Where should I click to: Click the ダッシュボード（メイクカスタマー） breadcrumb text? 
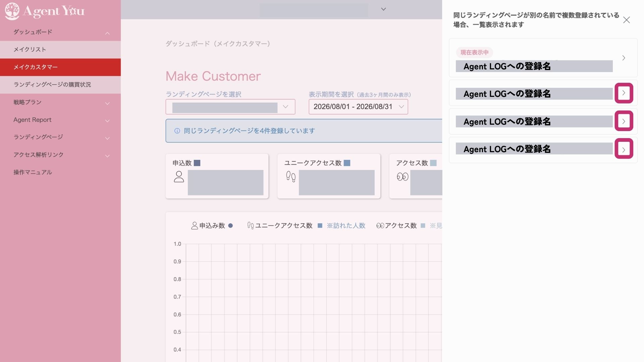coord(218,44)
